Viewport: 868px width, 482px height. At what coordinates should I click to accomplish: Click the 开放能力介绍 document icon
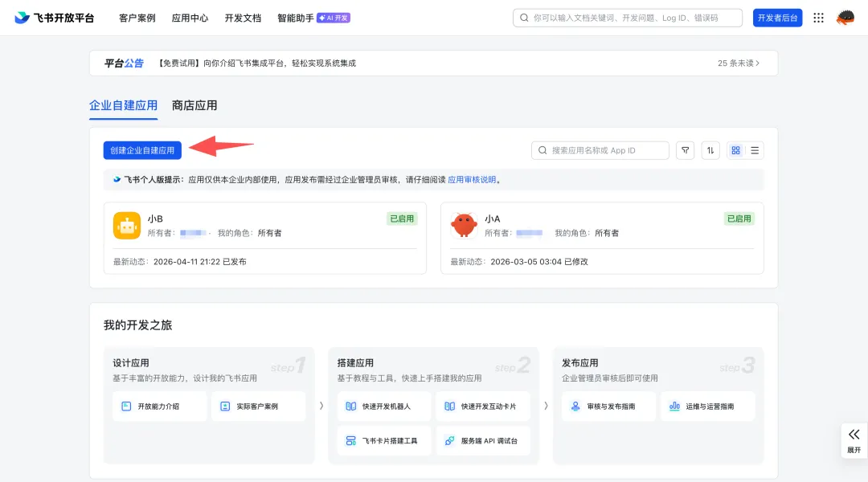click(x=126, y=406)
